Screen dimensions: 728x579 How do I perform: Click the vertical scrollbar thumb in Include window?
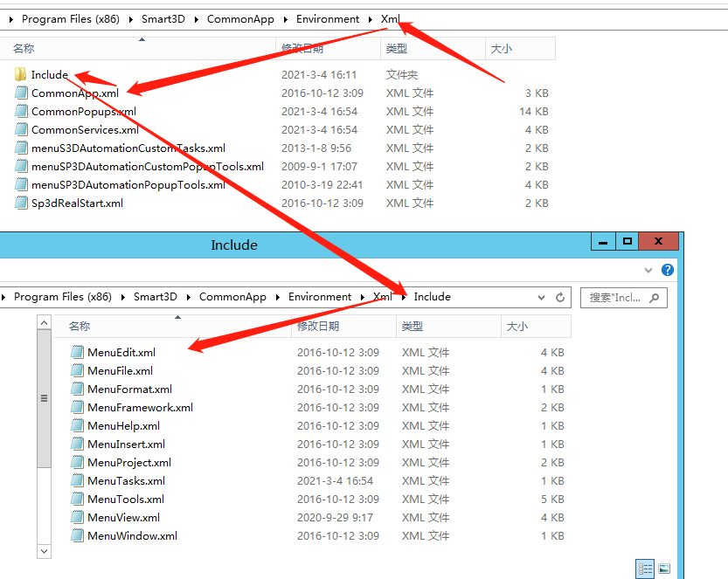pyautogui.click(x=44, y=398)
